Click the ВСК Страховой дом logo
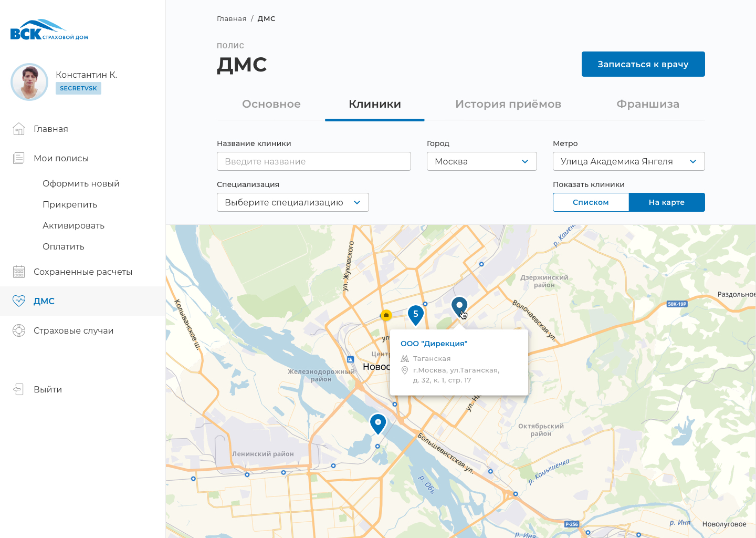Screen dimensions: 756x538 point(49,30)
